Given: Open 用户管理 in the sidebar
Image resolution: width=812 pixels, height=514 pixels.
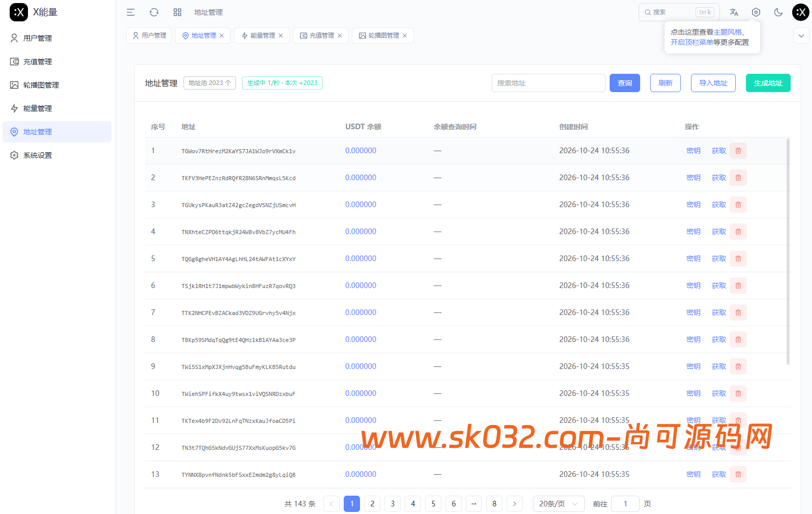Looking at the screenshot, I should click(57, 38).
